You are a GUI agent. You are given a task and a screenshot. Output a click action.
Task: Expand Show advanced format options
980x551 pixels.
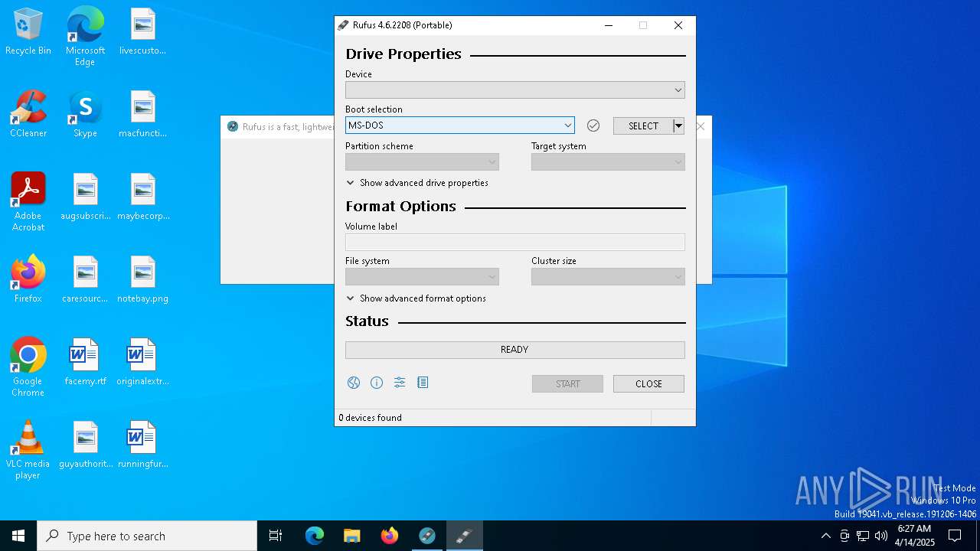pyautogui.click(x=416, y=298)
